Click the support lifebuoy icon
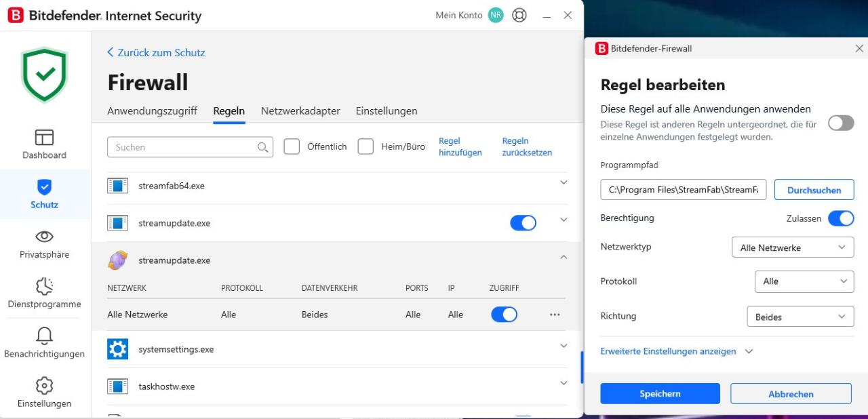868x419 pixels. 519,15
